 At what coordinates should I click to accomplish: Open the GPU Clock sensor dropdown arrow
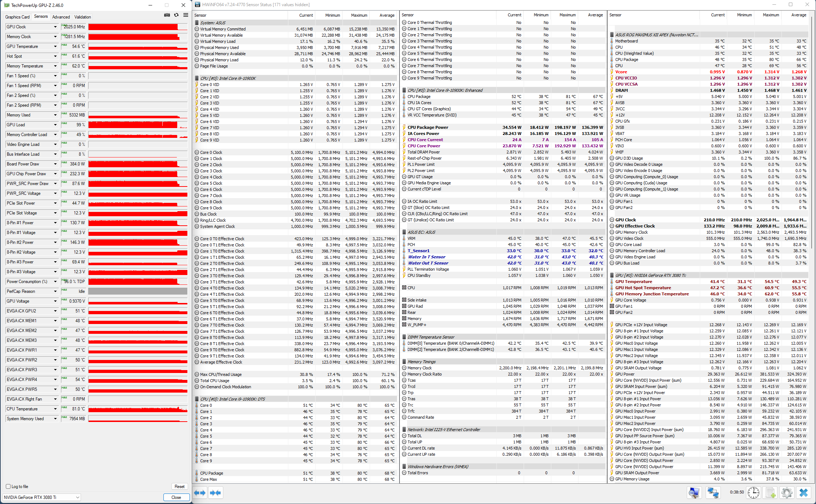(55, 27)
